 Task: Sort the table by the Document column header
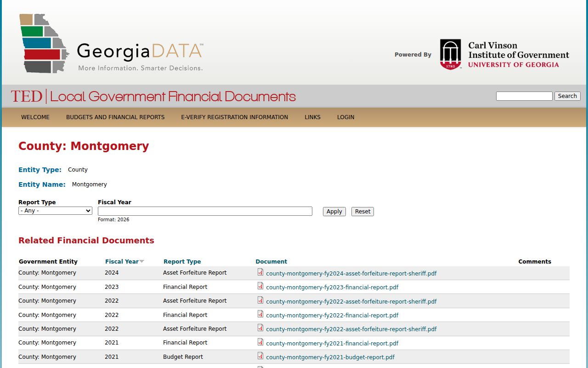tap(271, 261)
